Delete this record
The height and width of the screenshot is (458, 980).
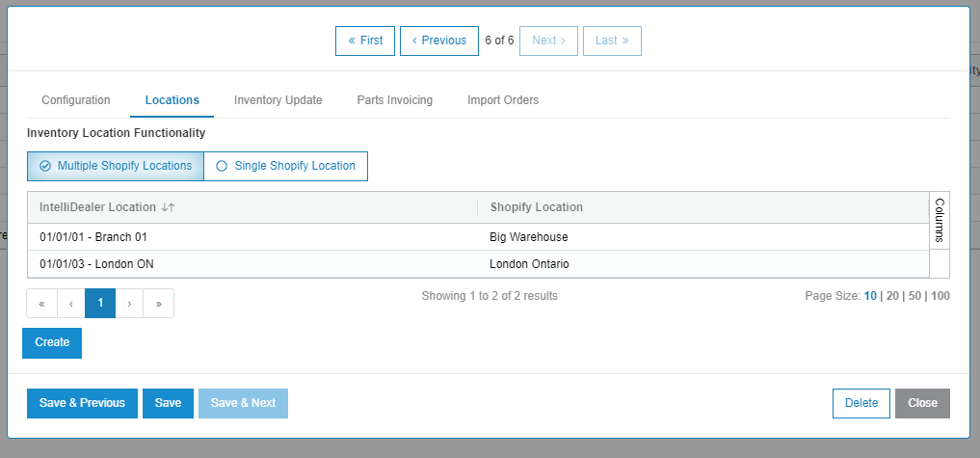click(861, 404)
